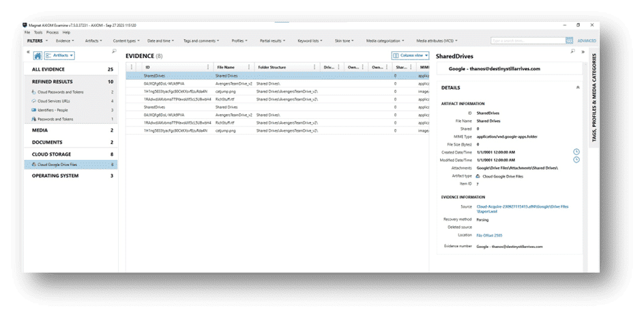Click the first column options dots in header
644x317 pixels.
tap(132, 67)
